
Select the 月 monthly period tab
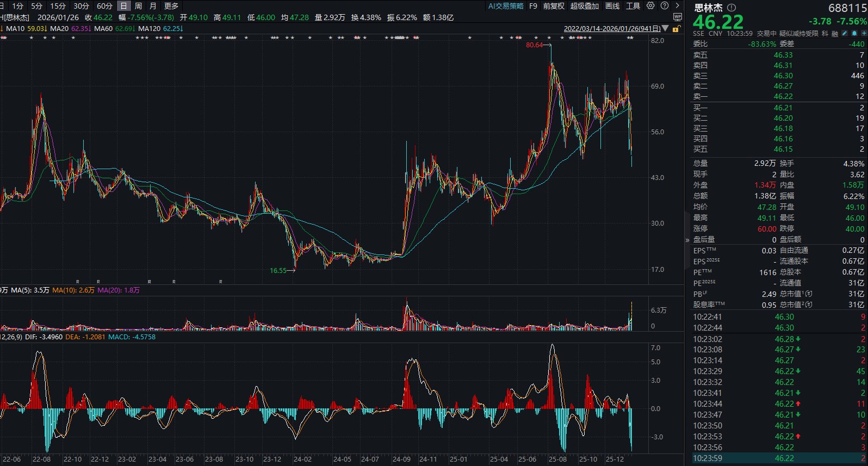tap(153, 6)
